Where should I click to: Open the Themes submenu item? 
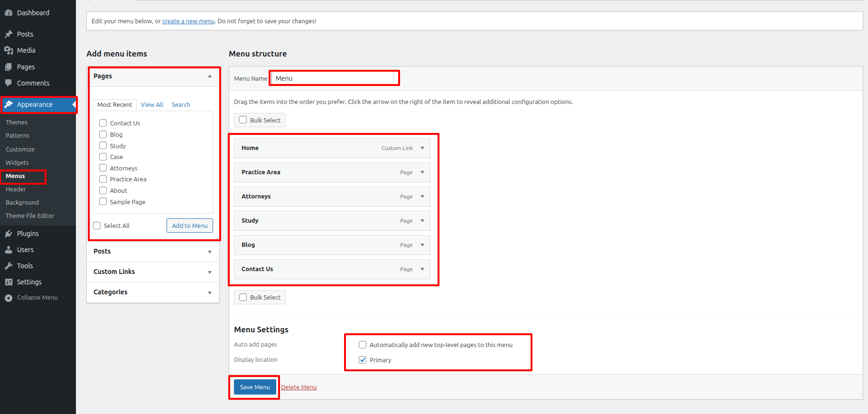[17, 122]
